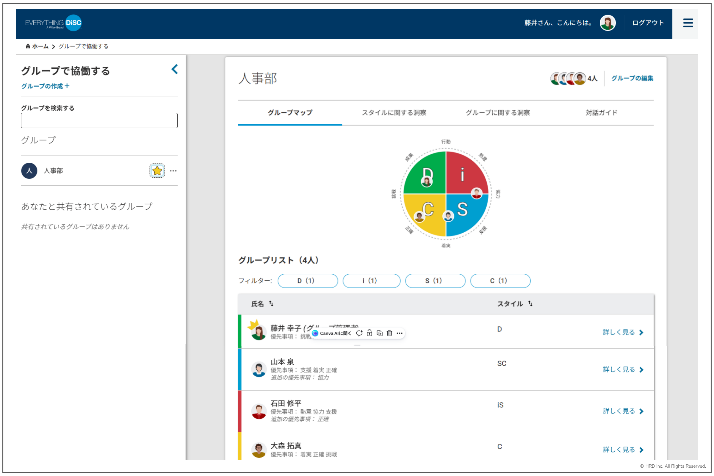
Task: Click グループの編集 link
Action: click(x=632, y=78)
